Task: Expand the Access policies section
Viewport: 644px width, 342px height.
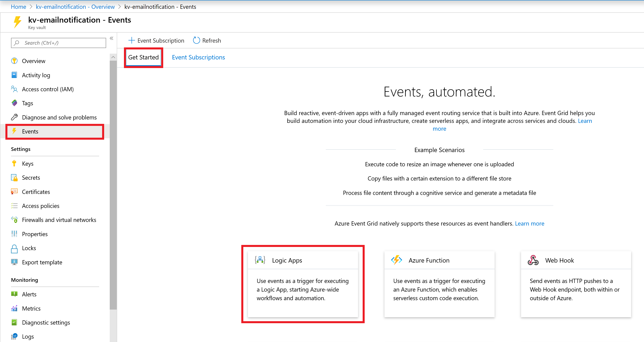Action: [x=40, y=206]
